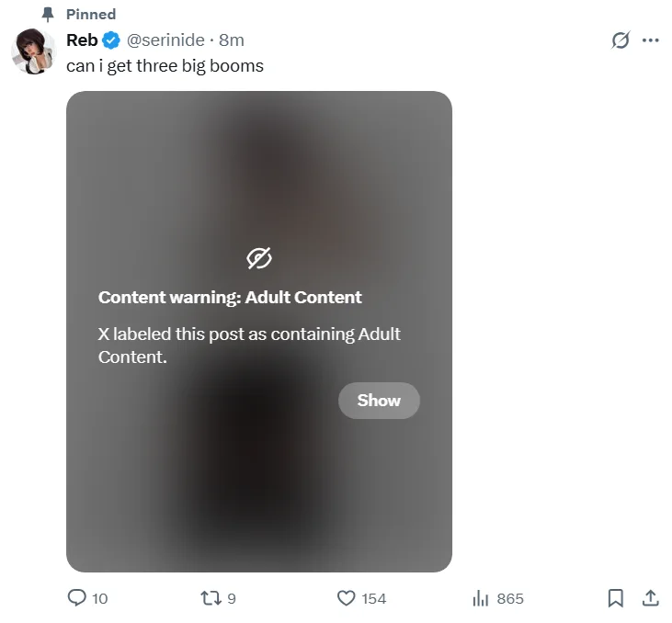Repost this post using the arrows icon
The height and width of the screenshot is (623, 672).
pyautogui.click(x=210, y=598)
